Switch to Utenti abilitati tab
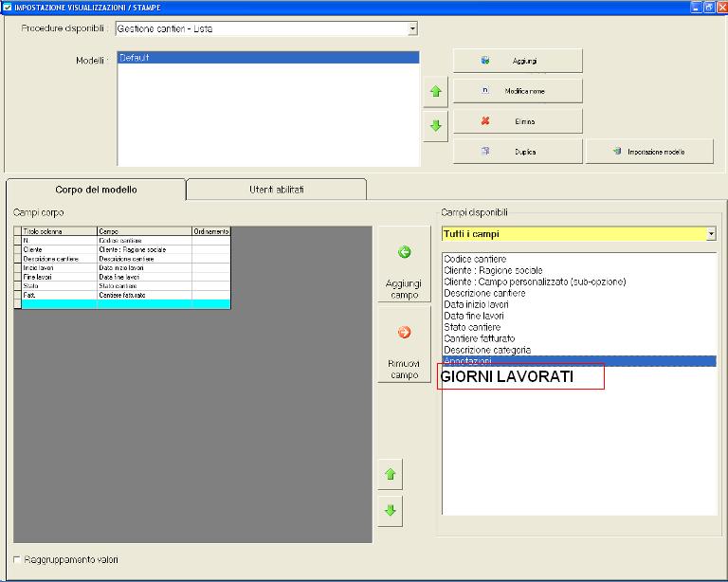This screenshot has height=582, width=728. [x=276, y=190]
